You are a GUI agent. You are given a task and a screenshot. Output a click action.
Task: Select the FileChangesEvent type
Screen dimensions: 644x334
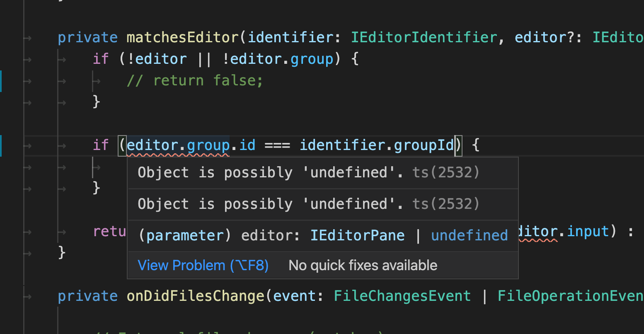pyautogui.click(x=402, y=295)
